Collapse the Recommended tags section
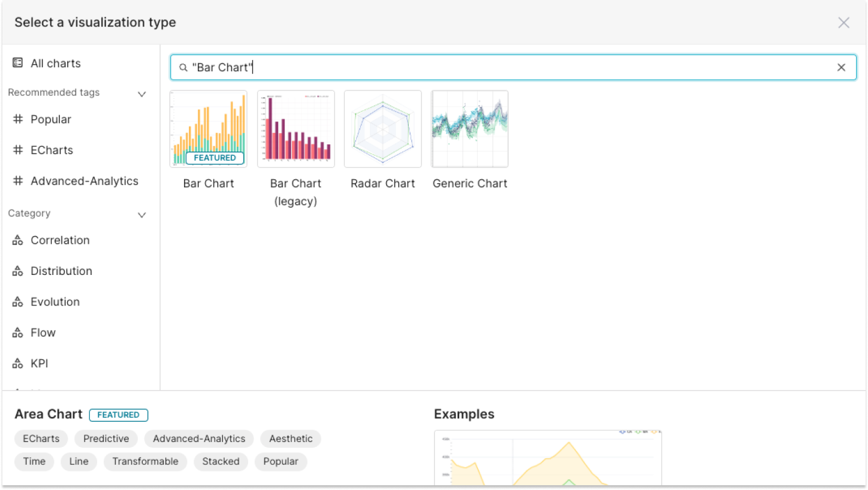This screenshot has width=868, height=490. [x=142, y=93]
